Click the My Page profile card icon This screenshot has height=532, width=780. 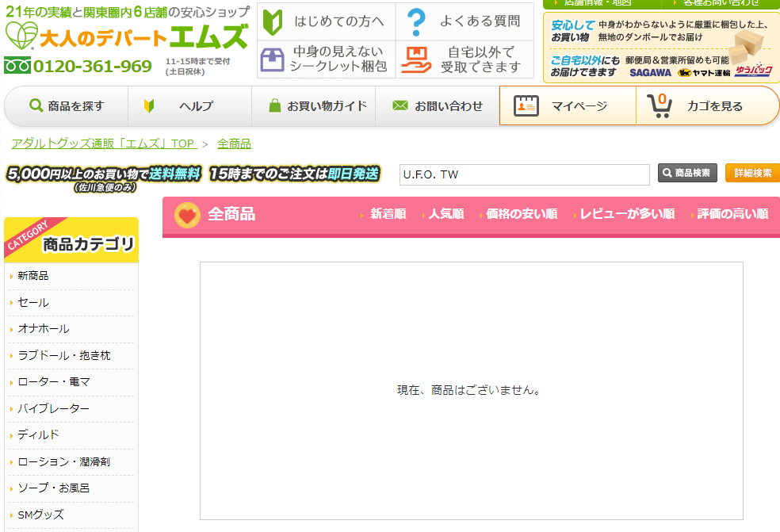pyautogui.click(x=526, y=105)
